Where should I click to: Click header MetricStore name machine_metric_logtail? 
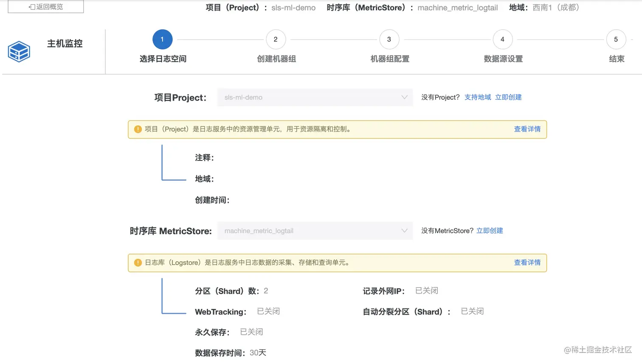point(458,8)
